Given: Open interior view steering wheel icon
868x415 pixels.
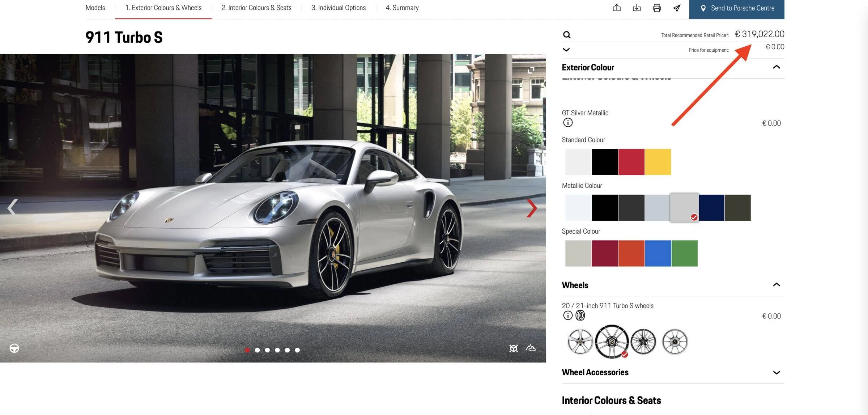Looking at the screenshot, I should (x=14, y=348).
